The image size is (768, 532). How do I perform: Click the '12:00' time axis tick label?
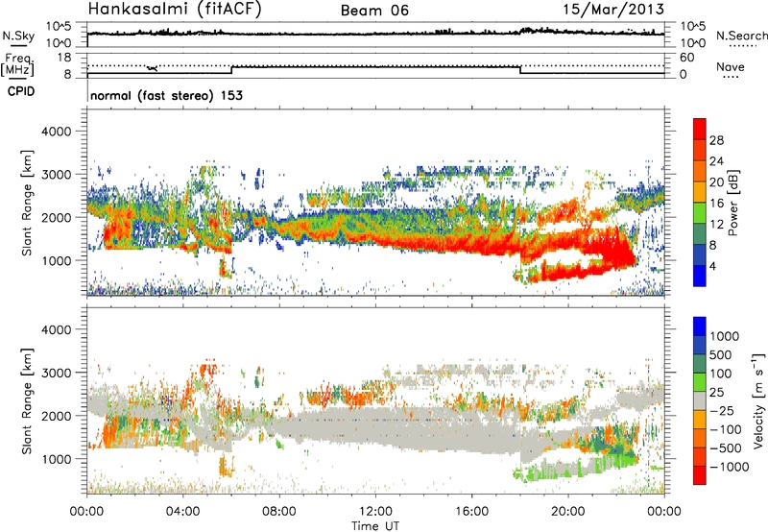point(375,512)
